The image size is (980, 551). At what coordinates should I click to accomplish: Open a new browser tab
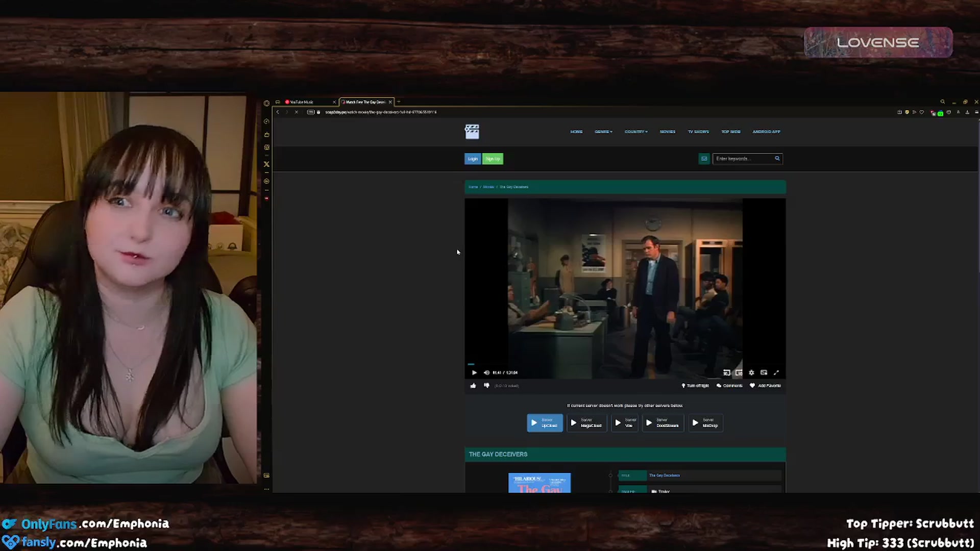pyautogui.click(x=399, y=102)
